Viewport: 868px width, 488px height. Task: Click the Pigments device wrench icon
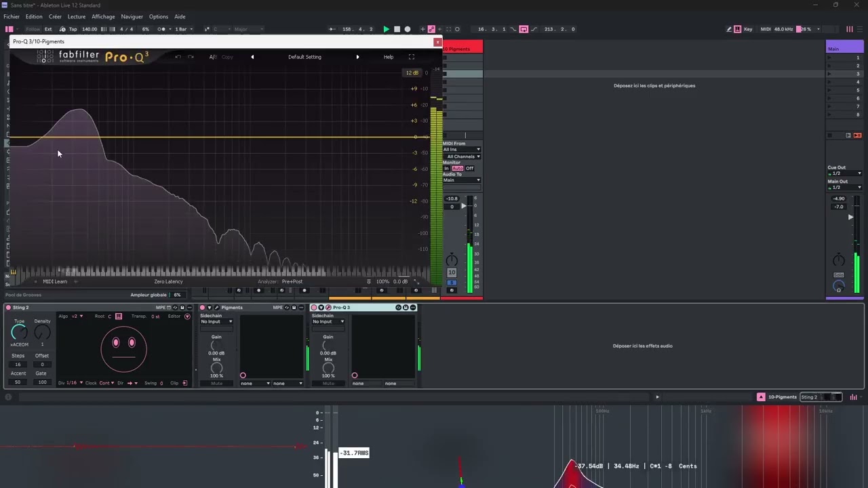[216, 308]
